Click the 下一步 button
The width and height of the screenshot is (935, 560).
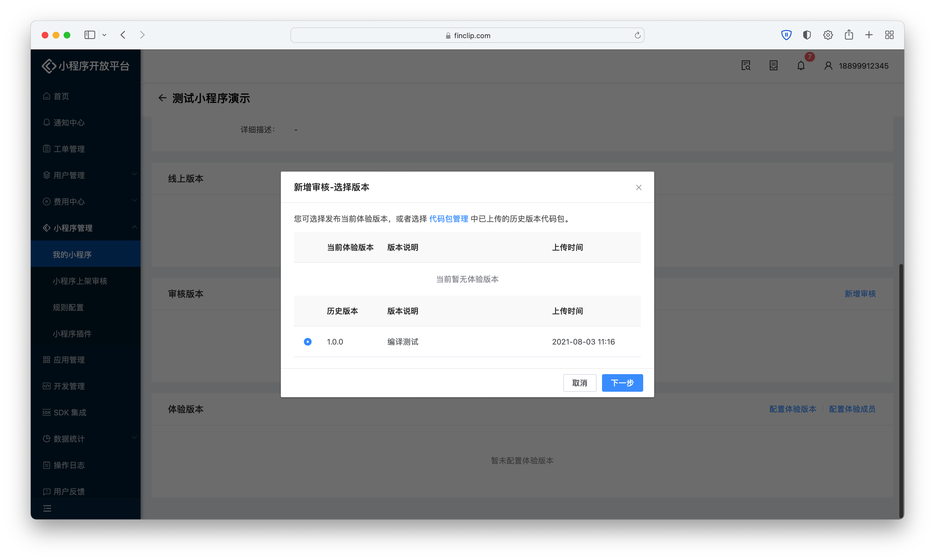(622, 383)
